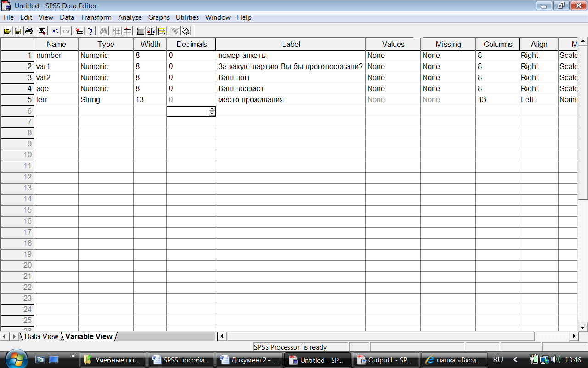Image resolution: width=588 pixels, height=368 pixels.
Task: Open the Transform menu
Action: [x=96, y=17]
